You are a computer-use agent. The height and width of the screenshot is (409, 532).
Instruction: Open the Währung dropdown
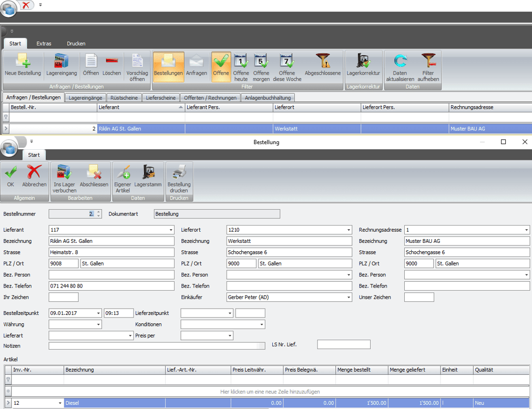(x=98, y=324)
